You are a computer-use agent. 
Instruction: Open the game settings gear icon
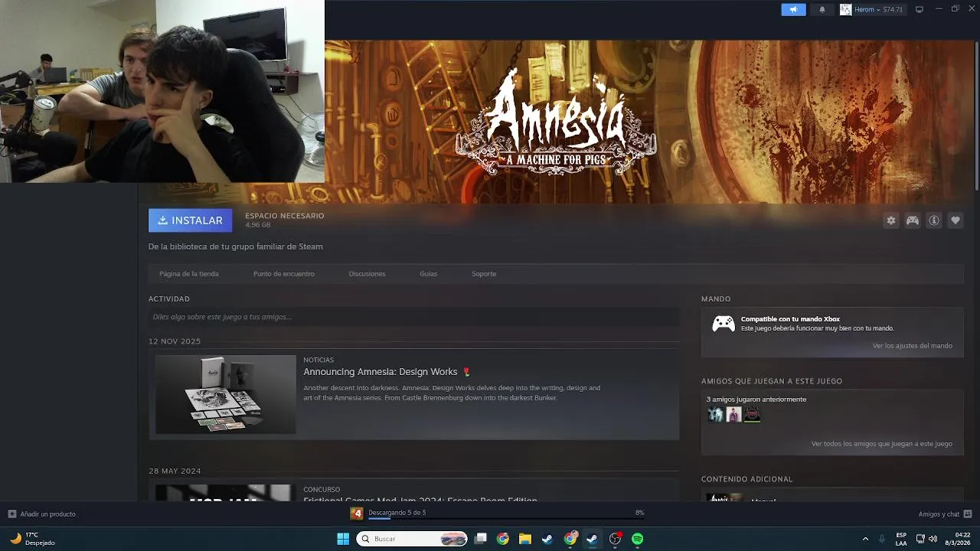click(x=891, y=220)
